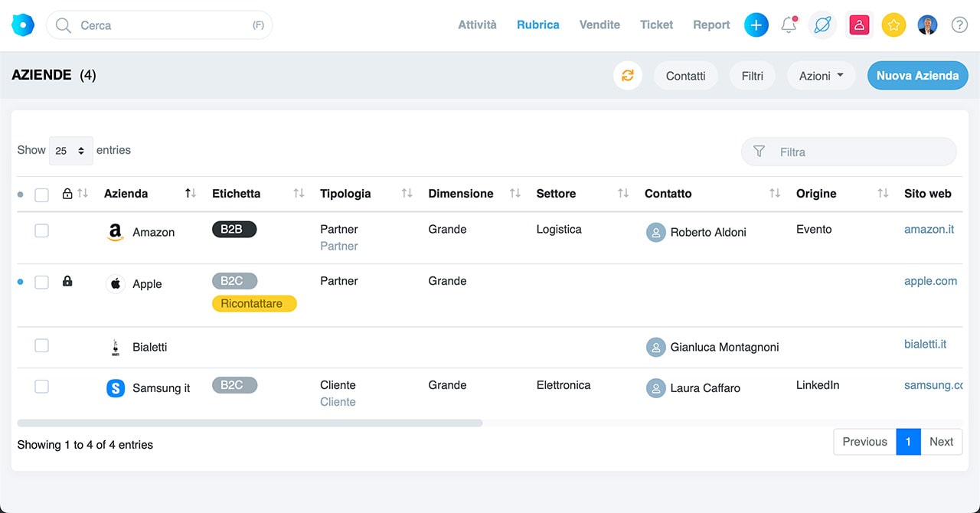Open the user profile avatar
This screenshot has height=513, width=980.
(927, 25)
